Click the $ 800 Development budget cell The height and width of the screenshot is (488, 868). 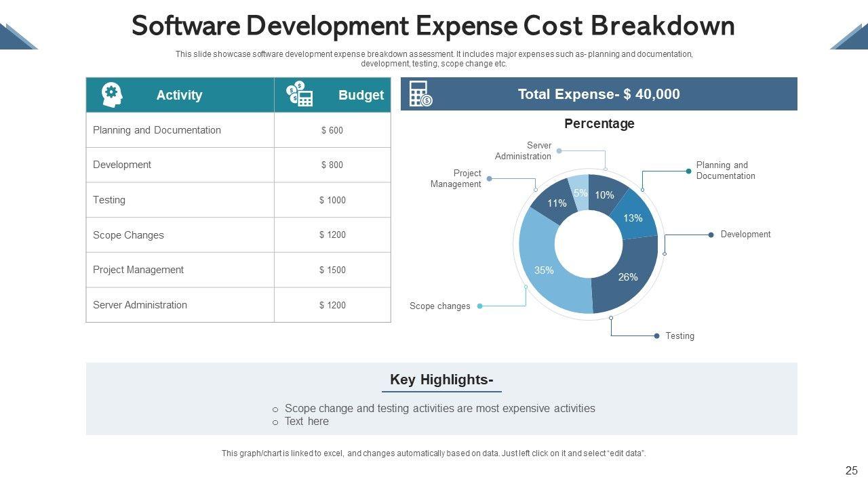(332, 165)
